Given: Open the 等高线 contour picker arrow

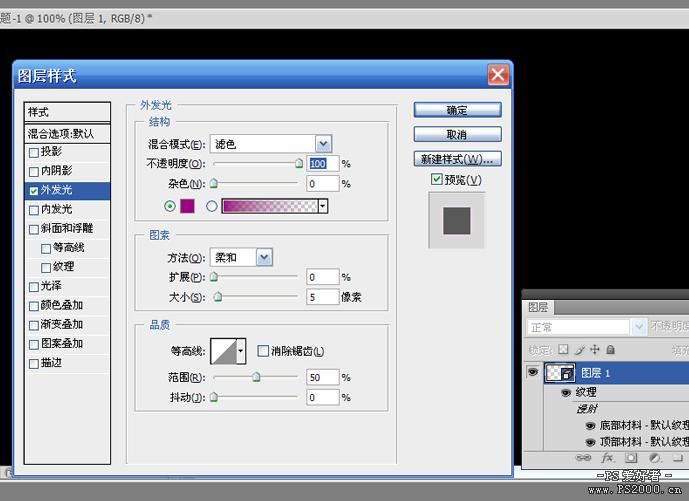Looking at the screenshot, I should pos(241,351).
